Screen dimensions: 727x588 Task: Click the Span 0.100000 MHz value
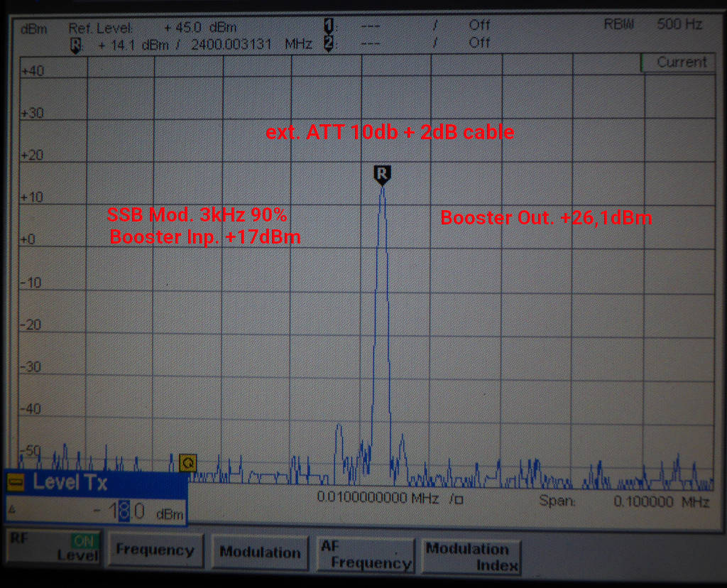661,502
